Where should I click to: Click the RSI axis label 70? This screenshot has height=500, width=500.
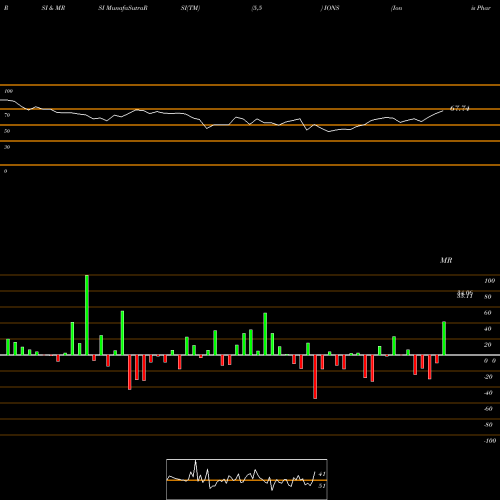coord(7,115)
